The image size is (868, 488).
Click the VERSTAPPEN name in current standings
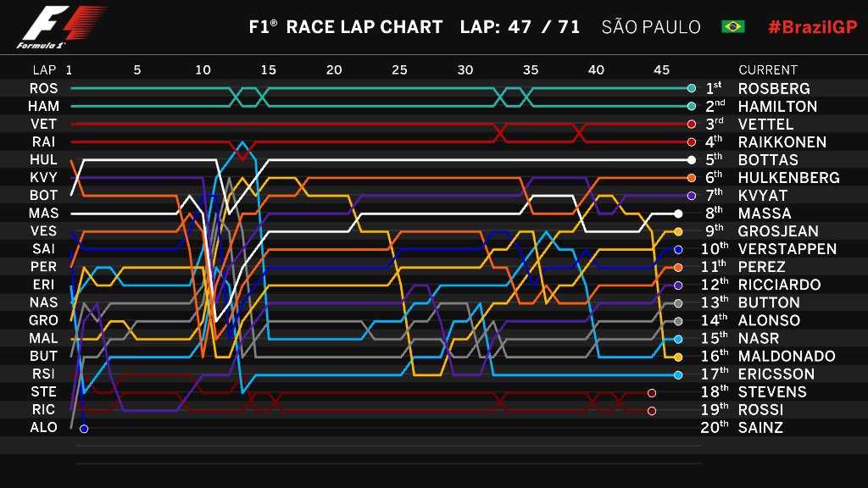[x=787, y=249]
